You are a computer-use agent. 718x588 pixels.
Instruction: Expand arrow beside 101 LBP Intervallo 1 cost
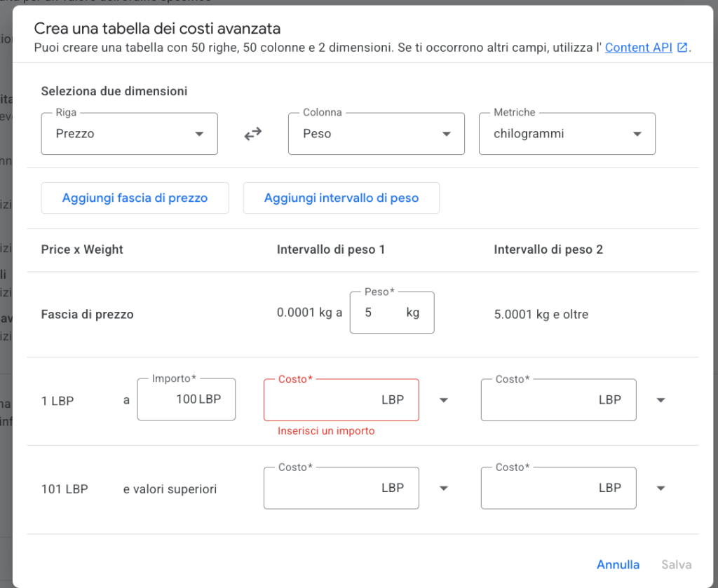click(x=443, y=488)
